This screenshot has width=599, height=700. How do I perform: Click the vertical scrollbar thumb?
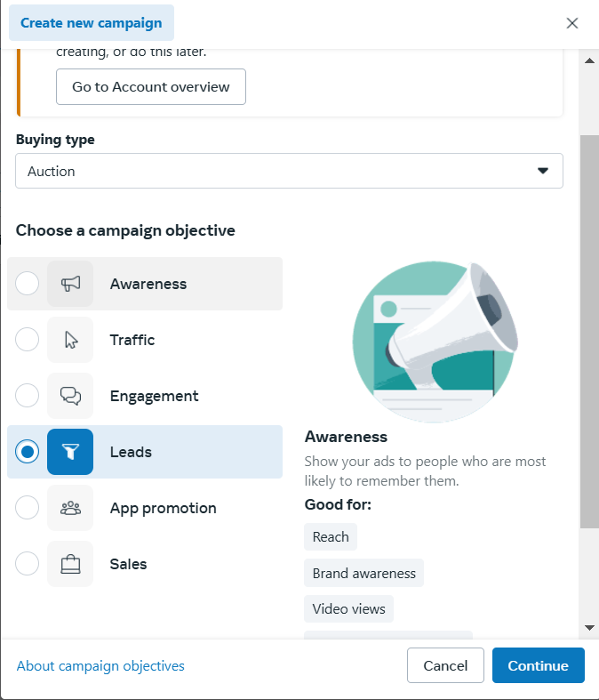click(x=589, y=332)
